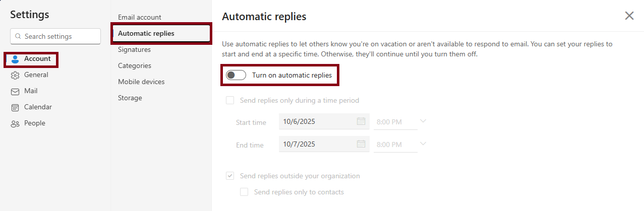
Task: Open the Start time calendar picker icon
Action: click(361, 121)
